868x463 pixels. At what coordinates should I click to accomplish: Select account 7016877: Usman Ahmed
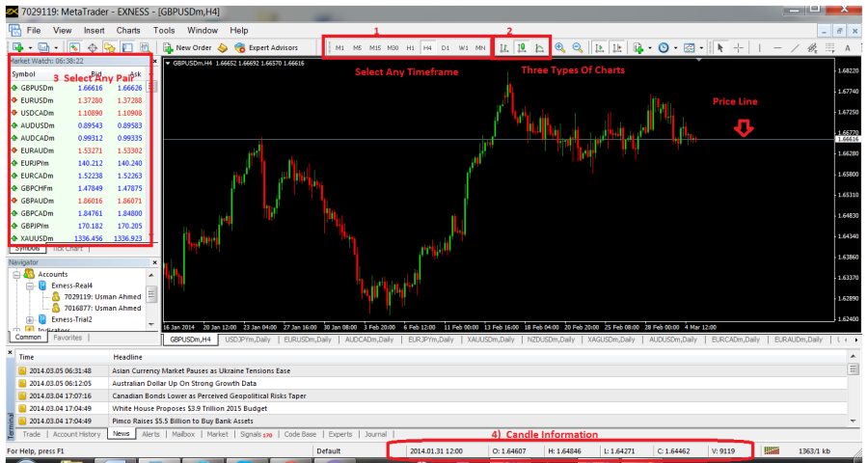tap(102, 308)
